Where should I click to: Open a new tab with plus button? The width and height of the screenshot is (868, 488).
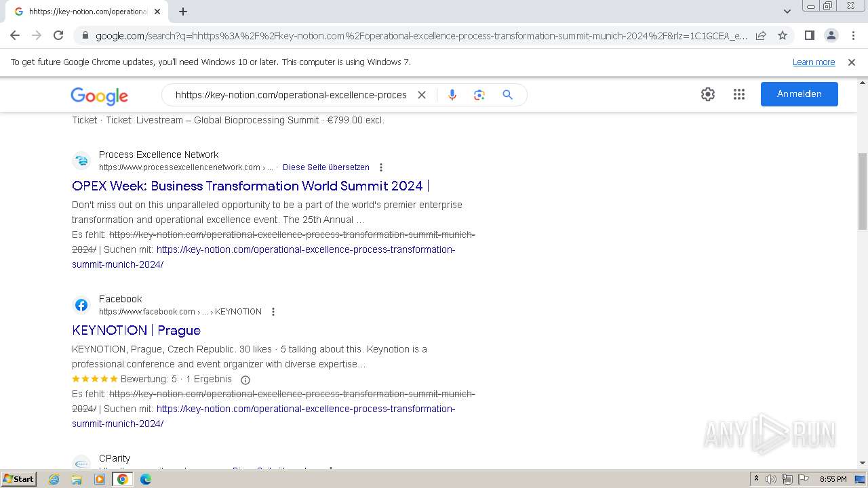click(x=183, y=12)
